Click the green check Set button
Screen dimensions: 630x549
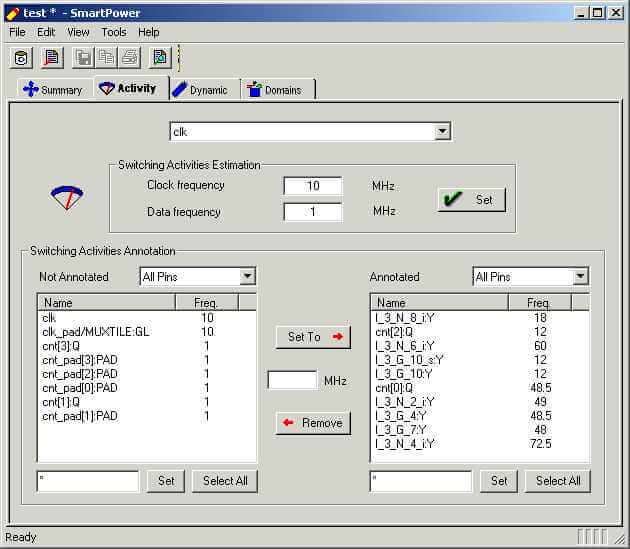(471, 199)
